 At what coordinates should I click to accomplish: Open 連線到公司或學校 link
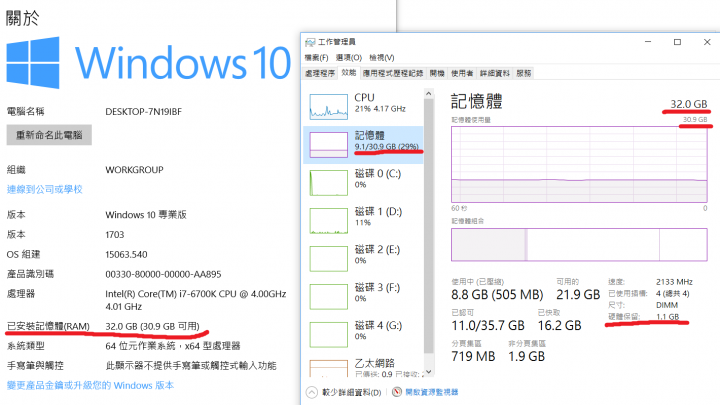click(x=45, y=189)
